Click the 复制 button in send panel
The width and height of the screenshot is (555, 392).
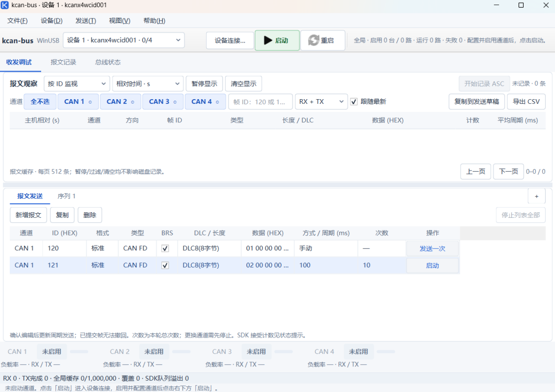click(x=62, y=215)
